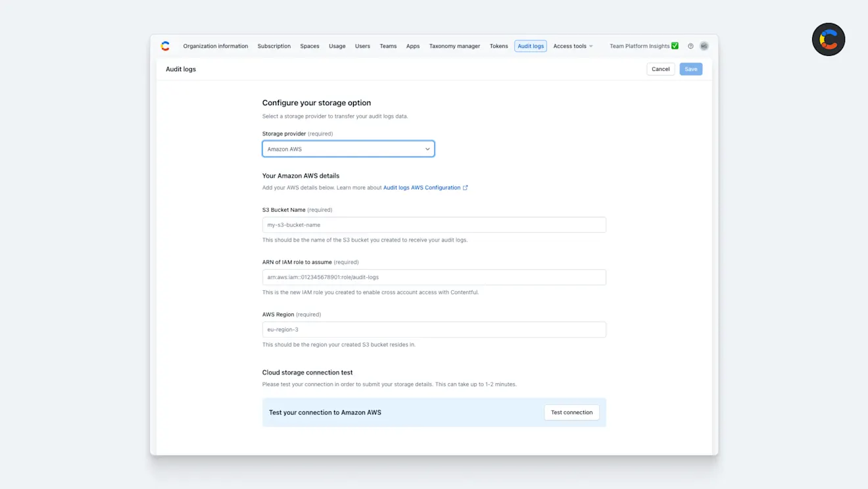Go to the Users tab
This screenshot has width=868, height=489.
pos(362,45)
